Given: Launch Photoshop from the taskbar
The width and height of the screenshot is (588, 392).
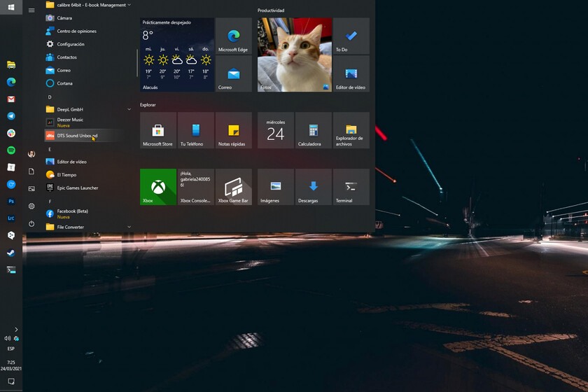Looking at the screenshot, I should click(11, 202).
